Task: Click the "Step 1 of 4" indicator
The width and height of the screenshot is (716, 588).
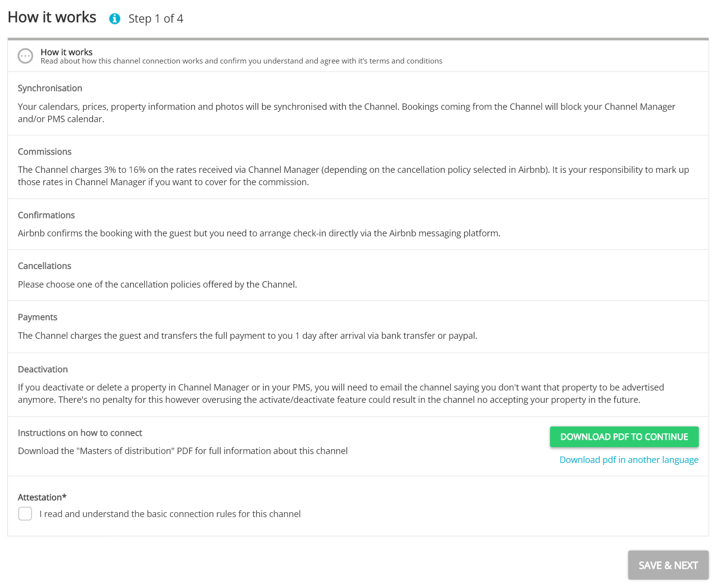Action: click(x=156, y=19)
